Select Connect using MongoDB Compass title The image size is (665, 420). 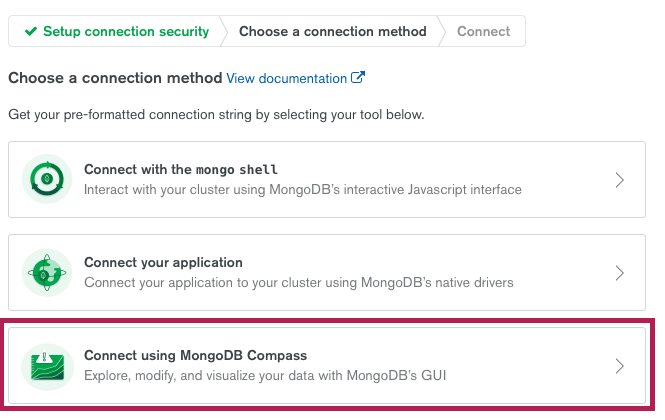[196, 355]
